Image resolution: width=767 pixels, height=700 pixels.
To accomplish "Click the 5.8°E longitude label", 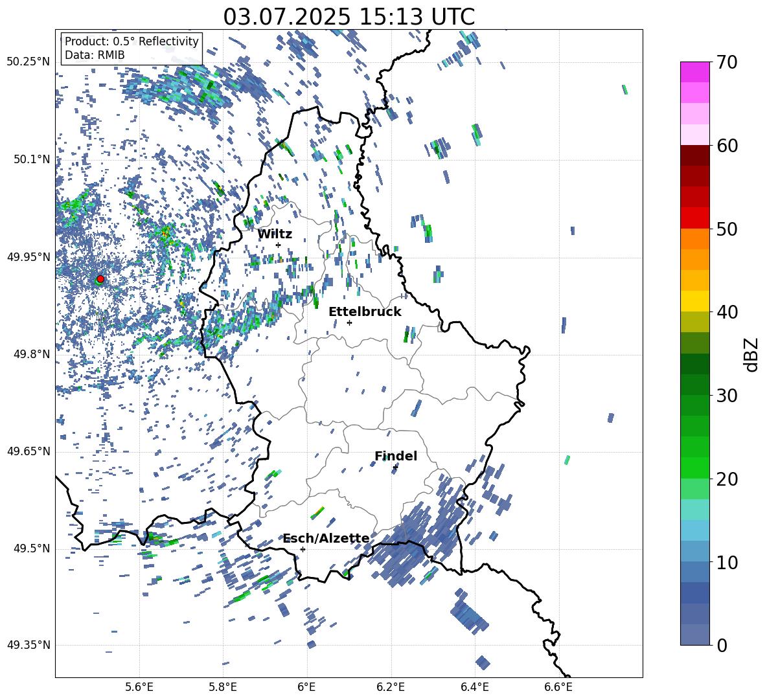I will (223, 687).
